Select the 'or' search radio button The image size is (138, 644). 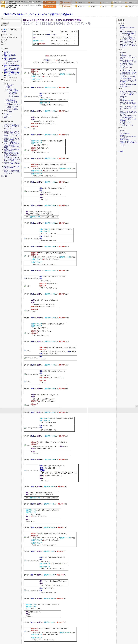(x=8, y=29)
